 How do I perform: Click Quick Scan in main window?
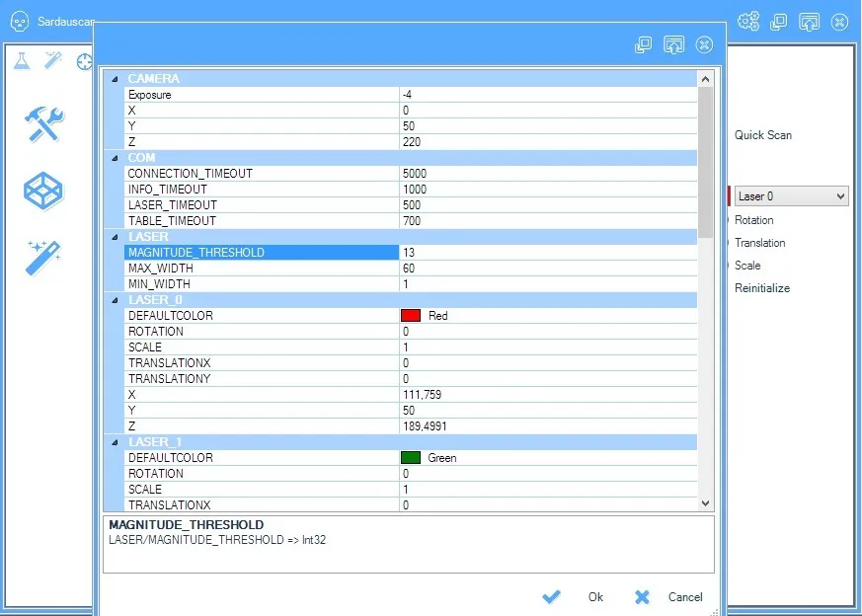(763, 135)
